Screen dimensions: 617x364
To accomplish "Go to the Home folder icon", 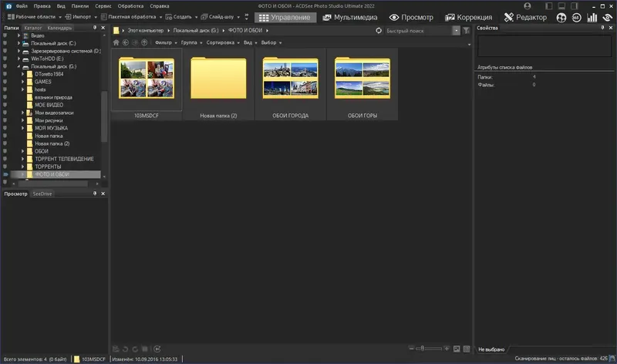I will (x=116, y=42).
